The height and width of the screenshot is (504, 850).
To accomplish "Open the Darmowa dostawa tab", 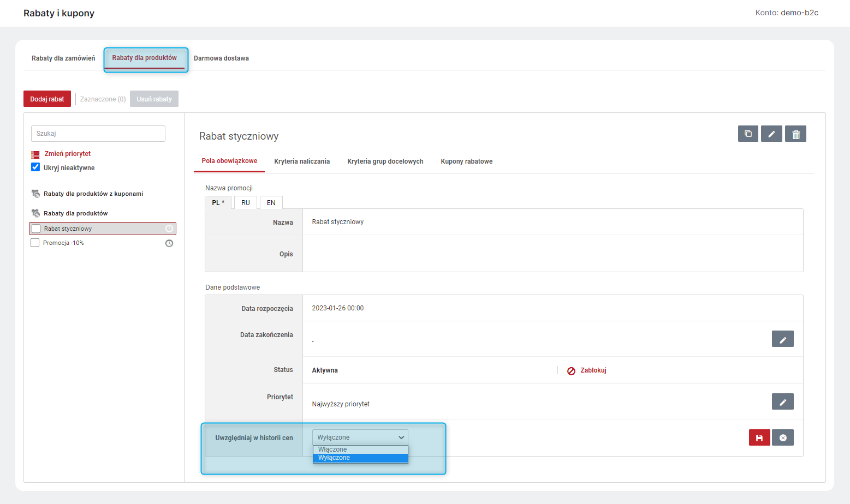I will point(221,58).
